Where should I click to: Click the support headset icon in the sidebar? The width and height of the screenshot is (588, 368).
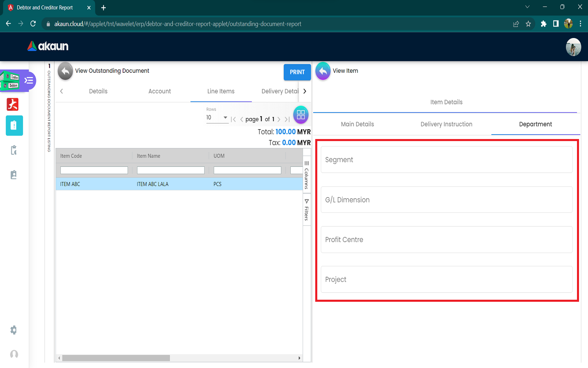pyautogui.click(x=14, y=354)
